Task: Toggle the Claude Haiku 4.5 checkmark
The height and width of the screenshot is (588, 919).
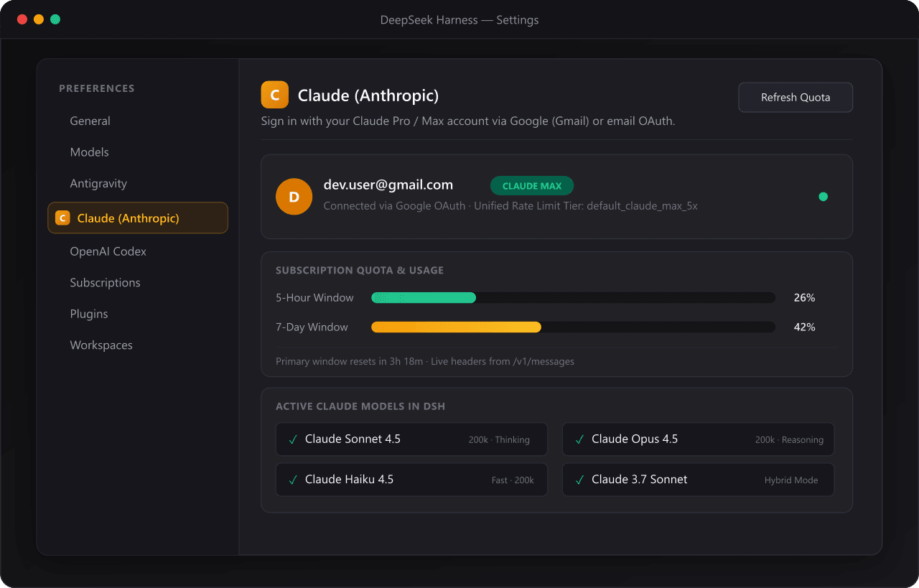Action: pos(293,480)
